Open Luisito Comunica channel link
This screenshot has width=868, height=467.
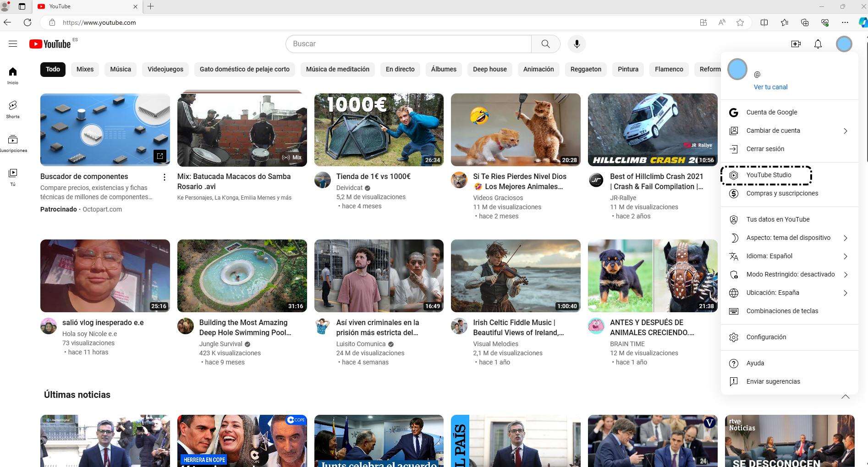coord(361,344)
